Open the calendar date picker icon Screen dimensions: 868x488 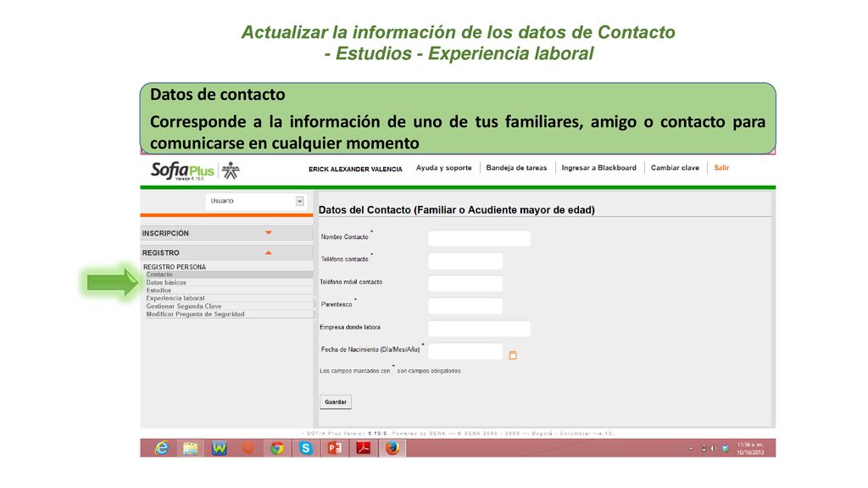(513, 355)
